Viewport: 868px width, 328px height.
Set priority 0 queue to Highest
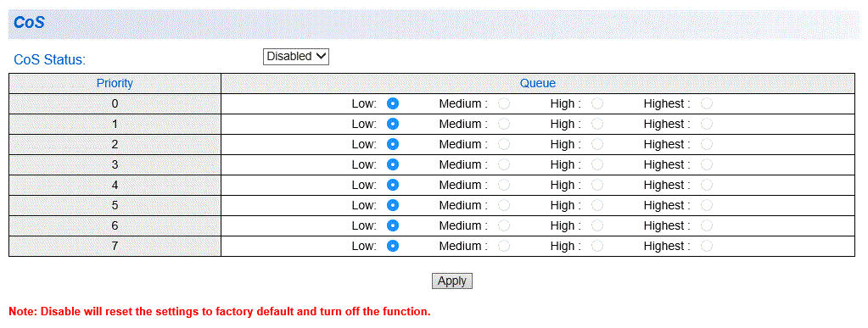pyautogui.click(x=706, y=103)
